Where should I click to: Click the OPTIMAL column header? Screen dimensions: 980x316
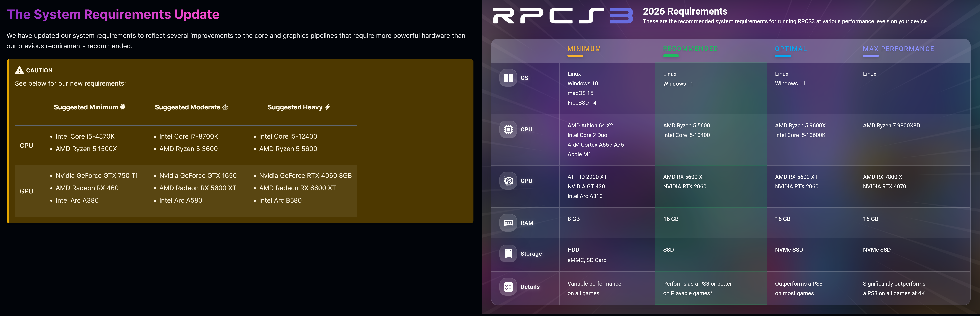[x=791, y=49]
